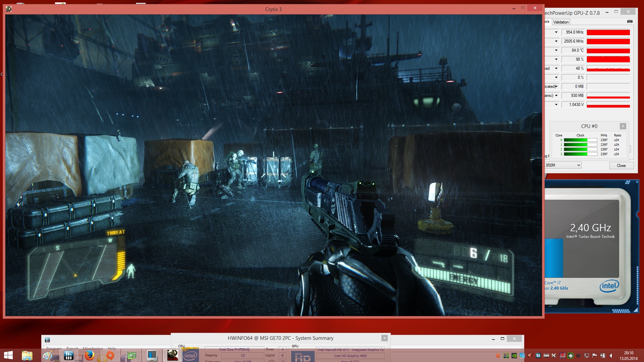Click the 954.0 MHz sensor graph
The height and width of the screenshot is (362, 644).
click(x=608, y=32)
